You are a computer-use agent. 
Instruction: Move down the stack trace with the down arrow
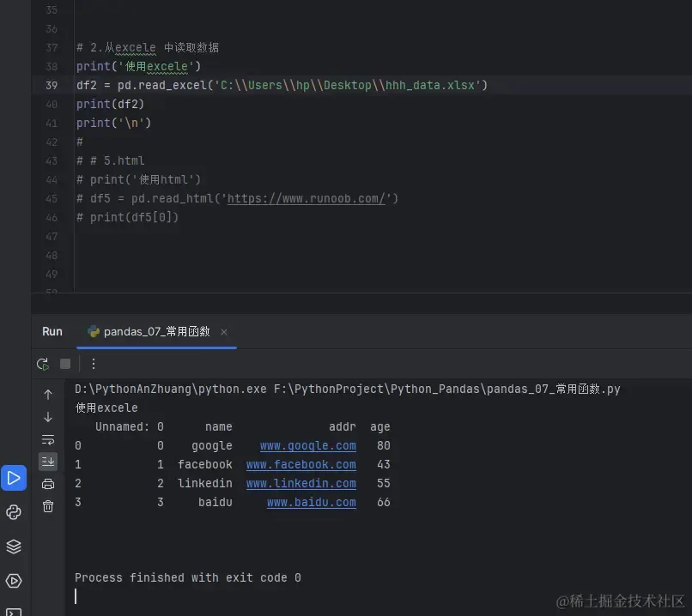coord(48,417)
